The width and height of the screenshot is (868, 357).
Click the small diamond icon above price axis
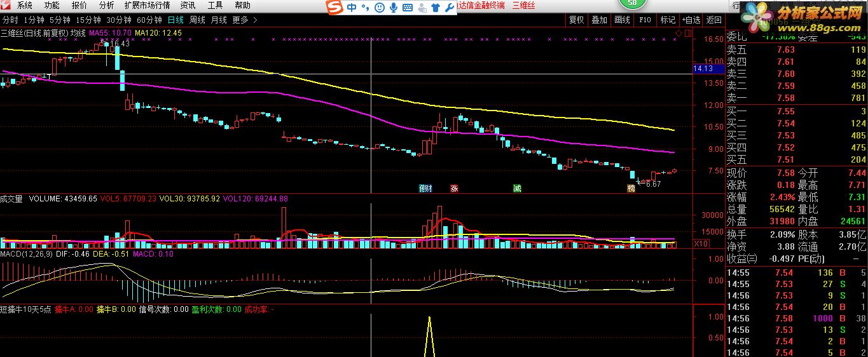(679, 32)
